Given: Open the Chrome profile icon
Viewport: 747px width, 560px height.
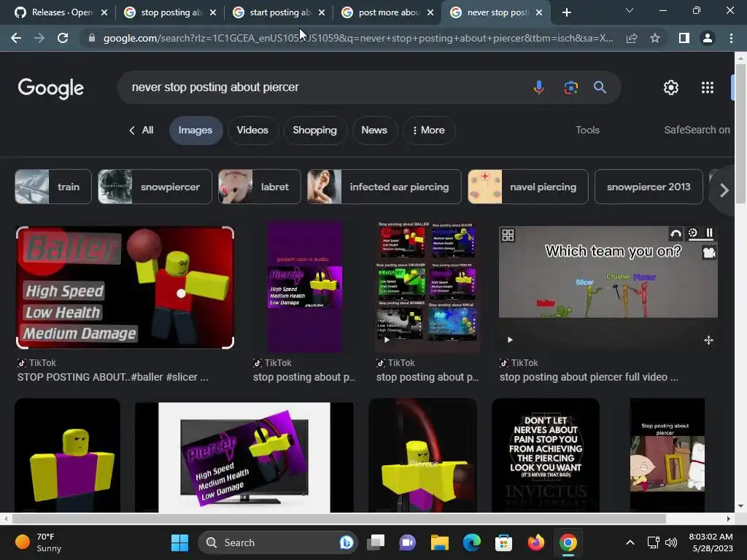Looking at the screenshot, I should pyautogui.click(x=708, y=38).
